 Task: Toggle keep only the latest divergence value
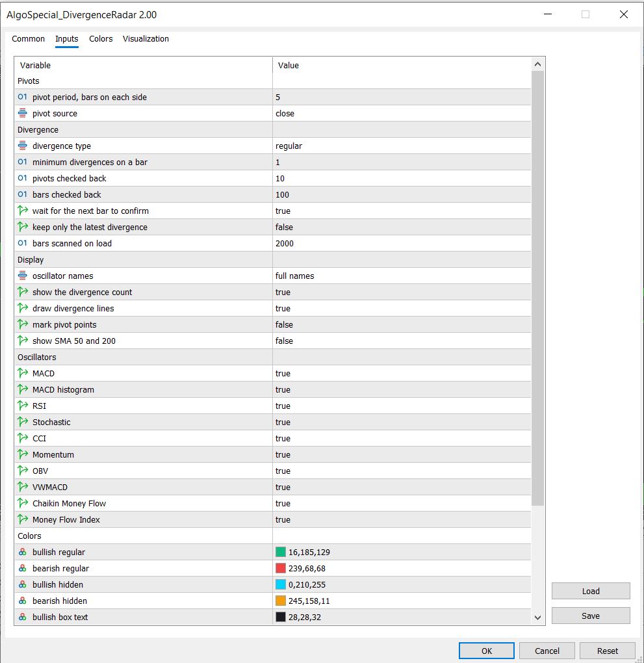(x=402, y=227)
